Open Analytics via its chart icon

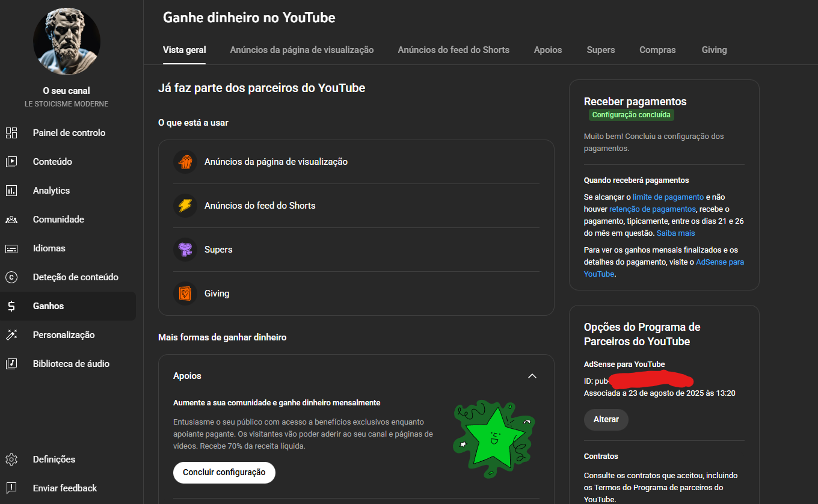pyautogui.click(x=11, y=191)
